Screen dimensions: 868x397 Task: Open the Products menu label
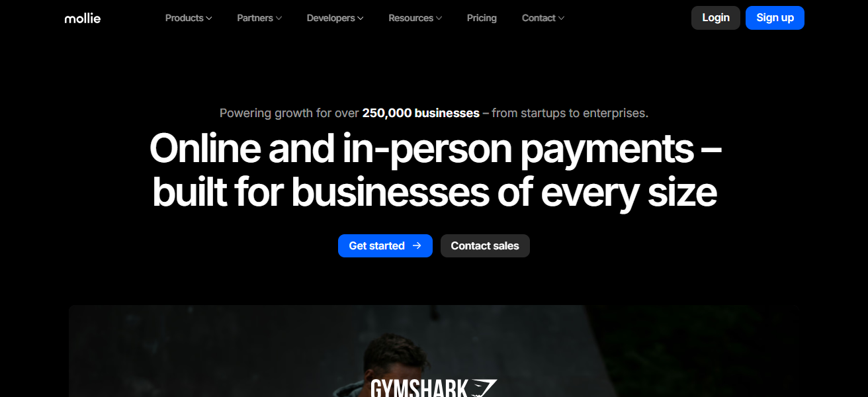click(x=184, y=18)
